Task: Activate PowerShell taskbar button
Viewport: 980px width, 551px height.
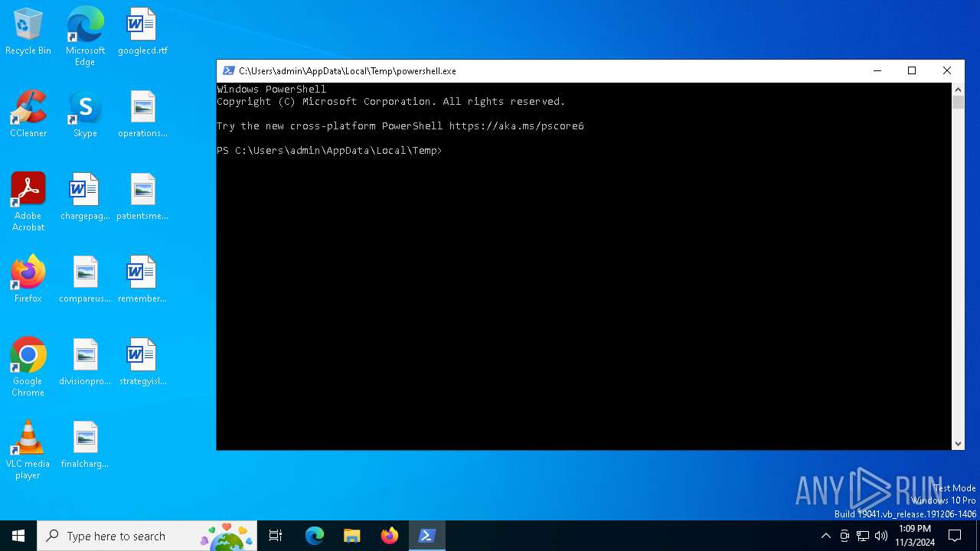Action: click(427, 536)
